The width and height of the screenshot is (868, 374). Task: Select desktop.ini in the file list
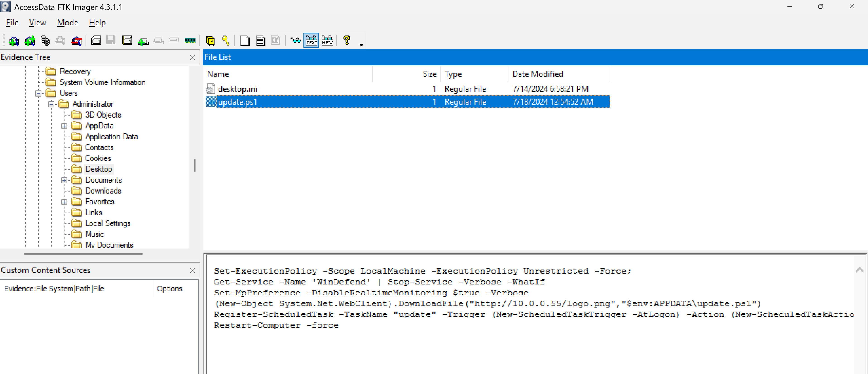(237, 89)
